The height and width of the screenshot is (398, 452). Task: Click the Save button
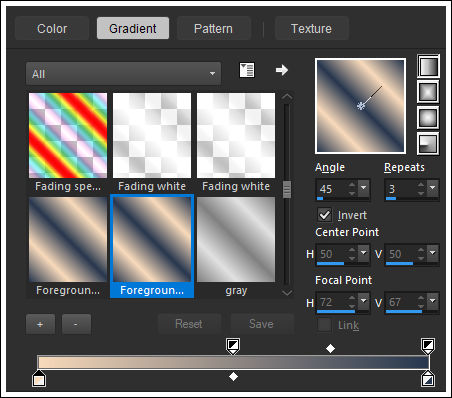click(x=262, y=324)
